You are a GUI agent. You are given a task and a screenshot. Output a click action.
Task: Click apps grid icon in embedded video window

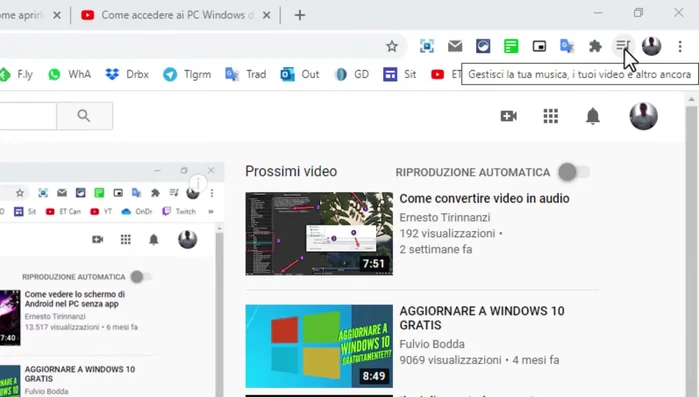(126, 240)
